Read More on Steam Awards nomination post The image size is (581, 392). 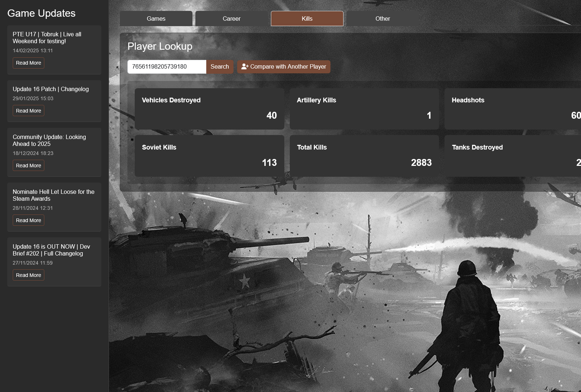tap(28, 220)
